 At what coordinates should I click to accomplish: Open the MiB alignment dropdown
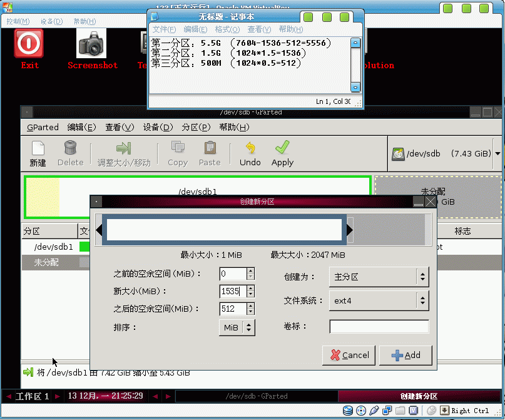tap(237, 327)
